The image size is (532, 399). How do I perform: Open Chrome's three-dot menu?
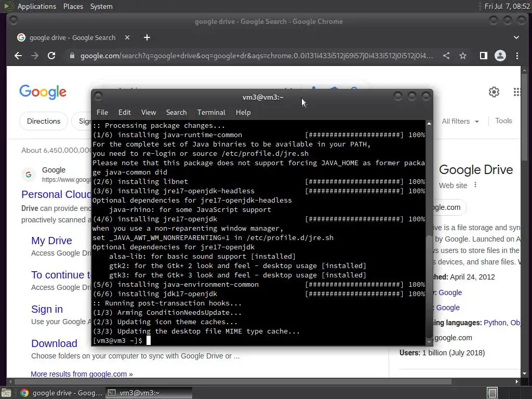[x=517, y=56]
